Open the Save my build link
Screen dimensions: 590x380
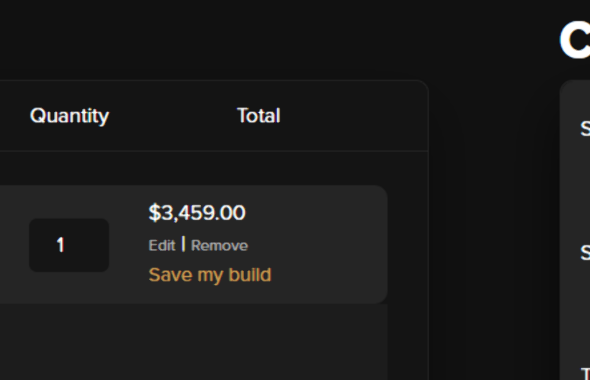pyautogui.click(x=210, y=275)
